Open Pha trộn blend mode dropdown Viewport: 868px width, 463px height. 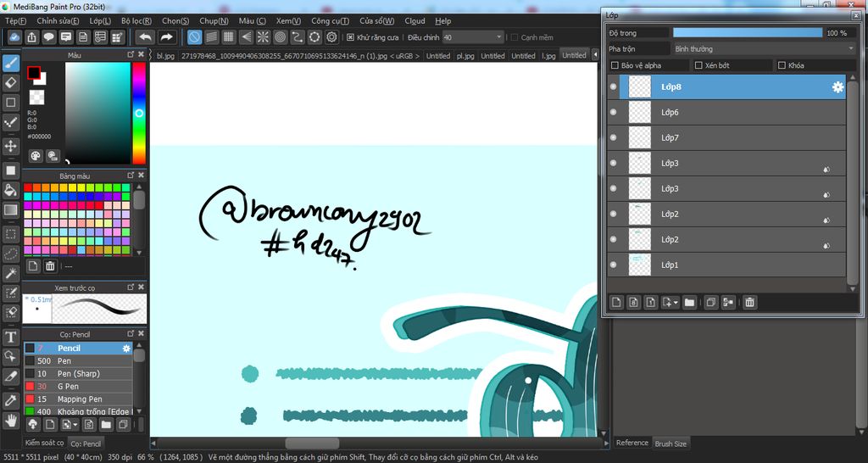point(765,48)
